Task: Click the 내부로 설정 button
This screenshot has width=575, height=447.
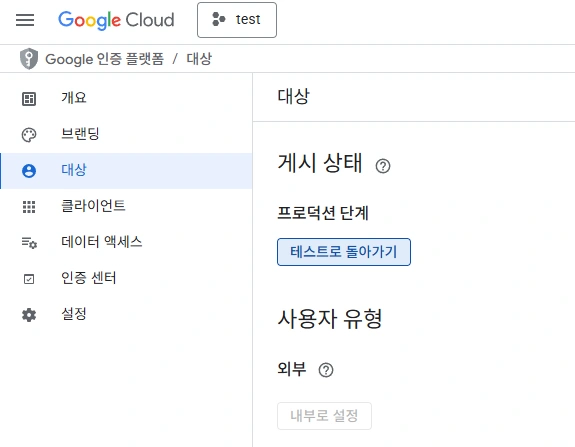Action: [x=325, y=416]
